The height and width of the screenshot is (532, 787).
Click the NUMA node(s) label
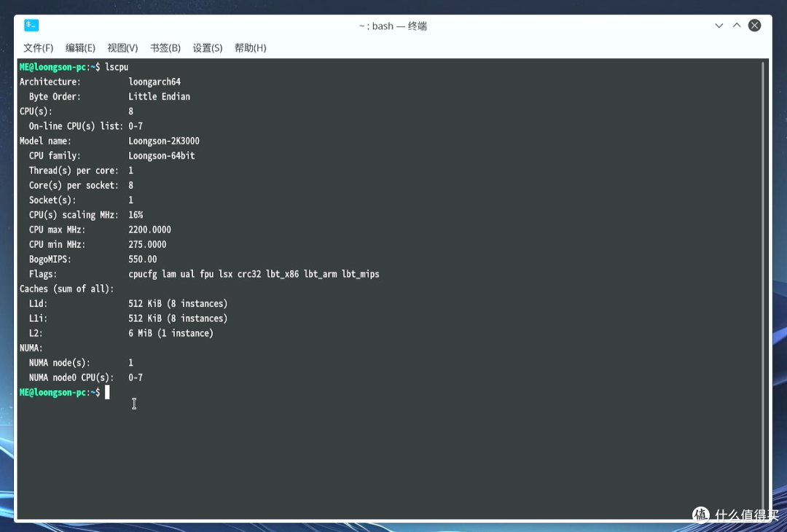(59, 362)
